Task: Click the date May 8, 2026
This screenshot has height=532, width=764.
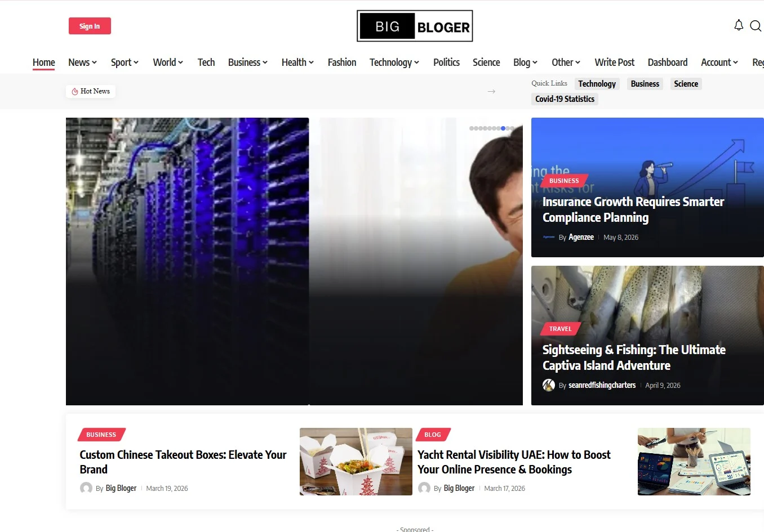Action: point(621,238)
